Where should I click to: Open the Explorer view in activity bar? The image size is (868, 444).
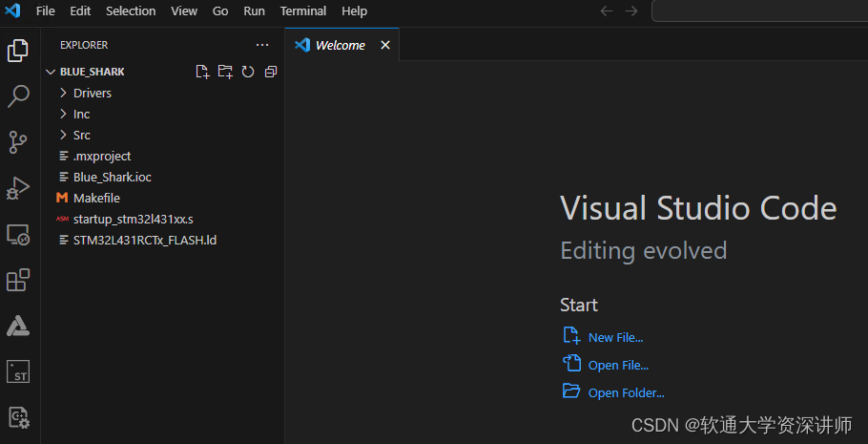pyautogui.click(x=18, y=51)
